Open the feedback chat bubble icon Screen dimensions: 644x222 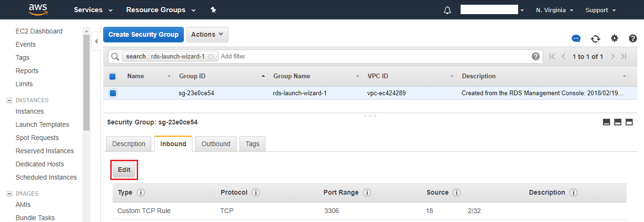tap(576, 39)
